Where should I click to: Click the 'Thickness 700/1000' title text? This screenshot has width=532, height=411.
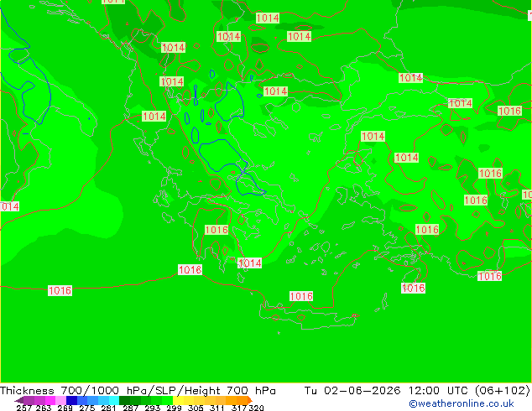point(60,391)
